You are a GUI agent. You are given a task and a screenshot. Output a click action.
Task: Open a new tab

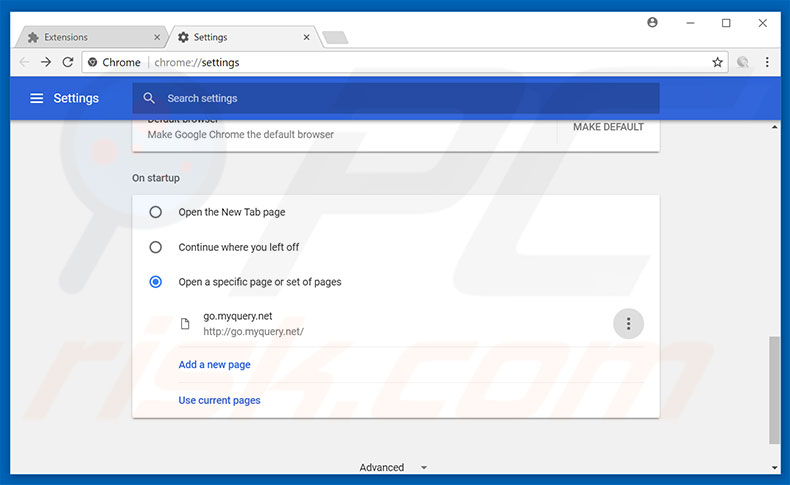[x=335, y=37]
